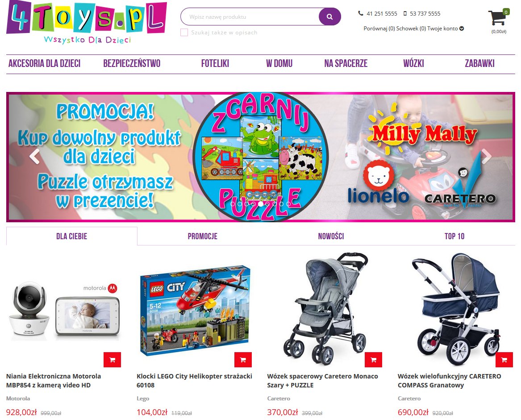Add Caretero Monaco stroller to cart
The image size is (521, 420).
[374, 360]
